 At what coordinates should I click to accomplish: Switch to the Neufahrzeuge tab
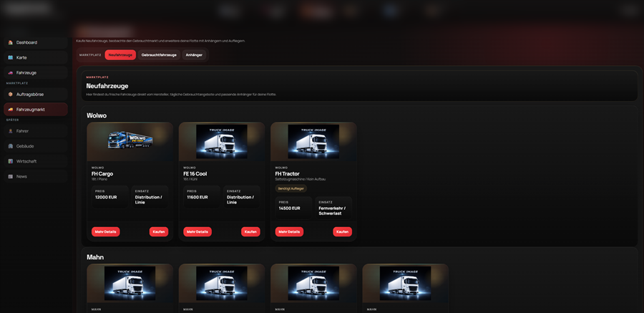[120, 55]
